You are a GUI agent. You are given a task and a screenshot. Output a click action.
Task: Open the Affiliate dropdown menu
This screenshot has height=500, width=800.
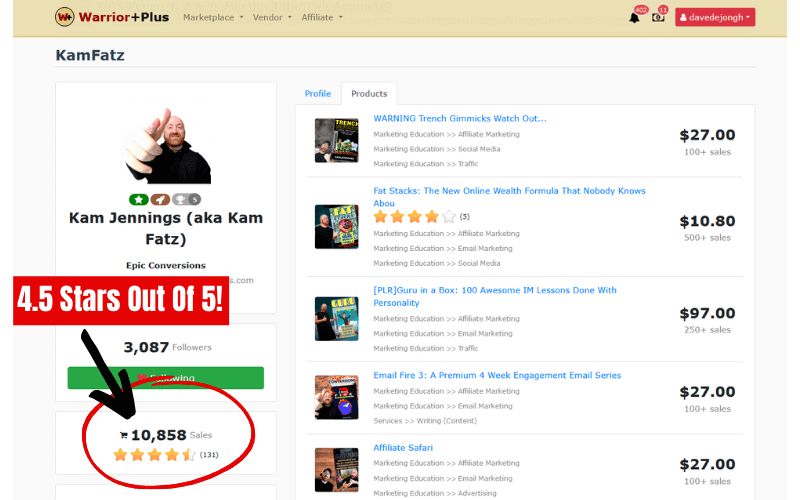click(322, 17)
